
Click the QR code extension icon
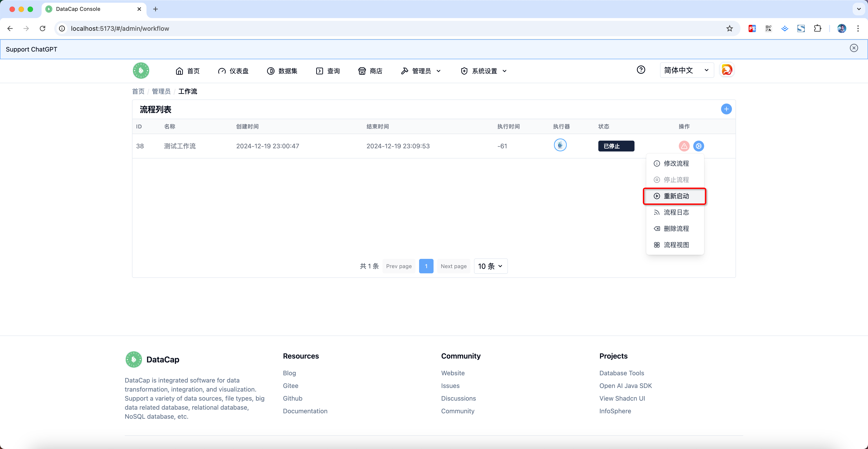[x=768, y=29]
